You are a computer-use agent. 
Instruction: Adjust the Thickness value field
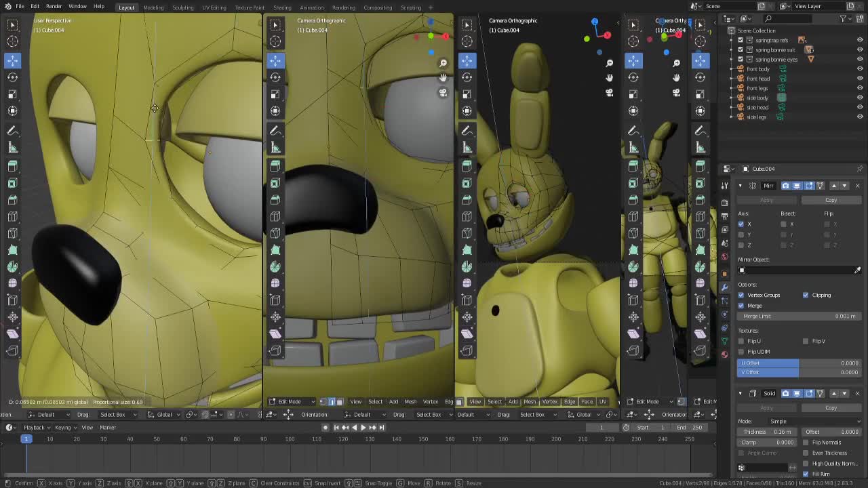click(x=768, y=432)
